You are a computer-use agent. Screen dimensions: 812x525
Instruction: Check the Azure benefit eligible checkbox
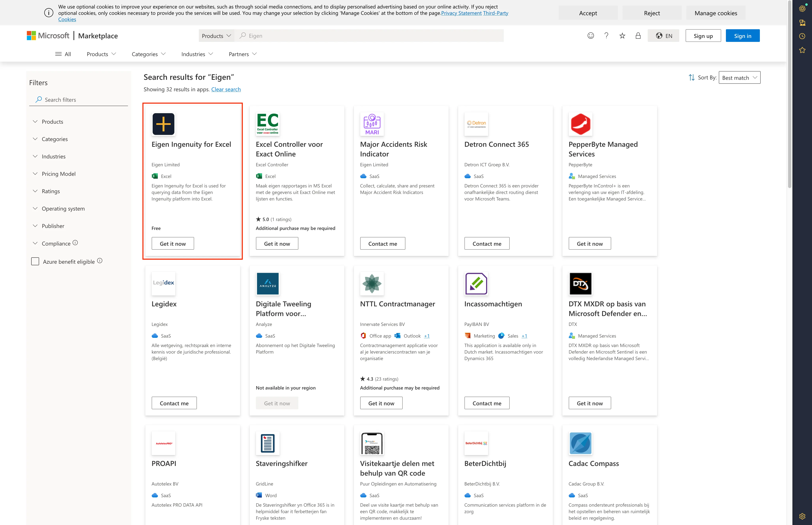(x=35, y=262)
